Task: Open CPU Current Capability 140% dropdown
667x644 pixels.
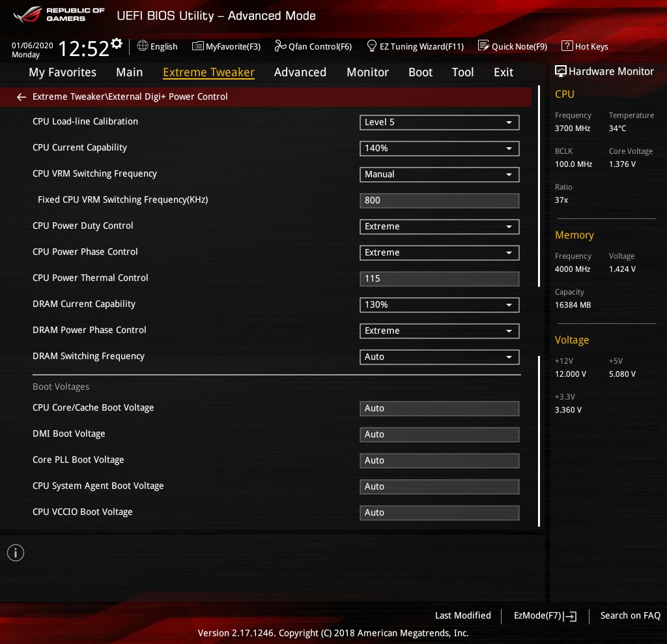Action: pos(440,149)
